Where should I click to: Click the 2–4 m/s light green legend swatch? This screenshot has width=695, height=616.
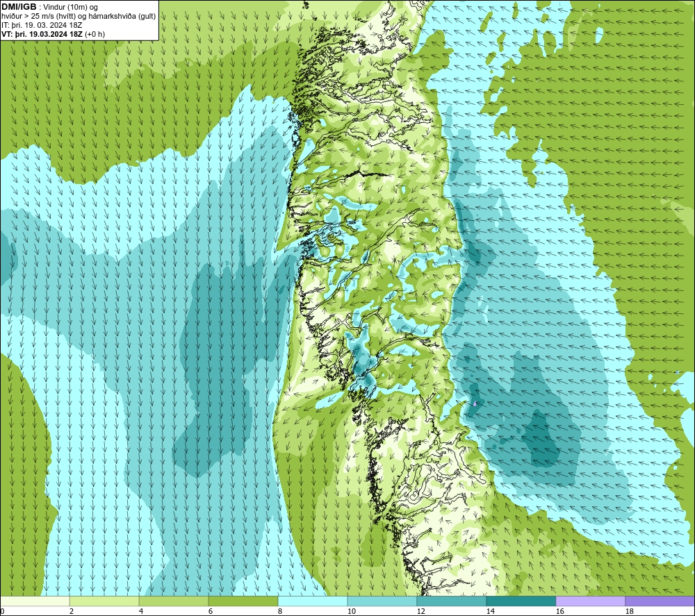pyautogui.click(x=104, y=601)
